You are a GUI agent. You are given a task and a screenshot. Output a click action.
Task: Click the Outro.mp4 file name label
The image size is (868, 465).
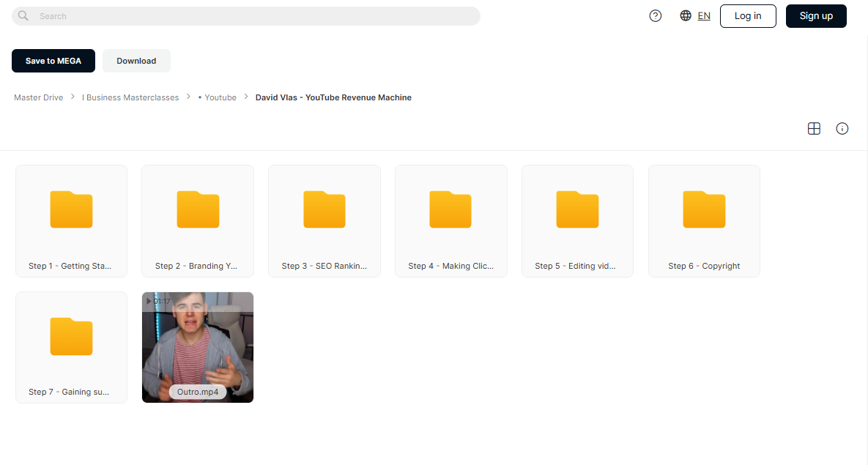[x=198, y=392]
